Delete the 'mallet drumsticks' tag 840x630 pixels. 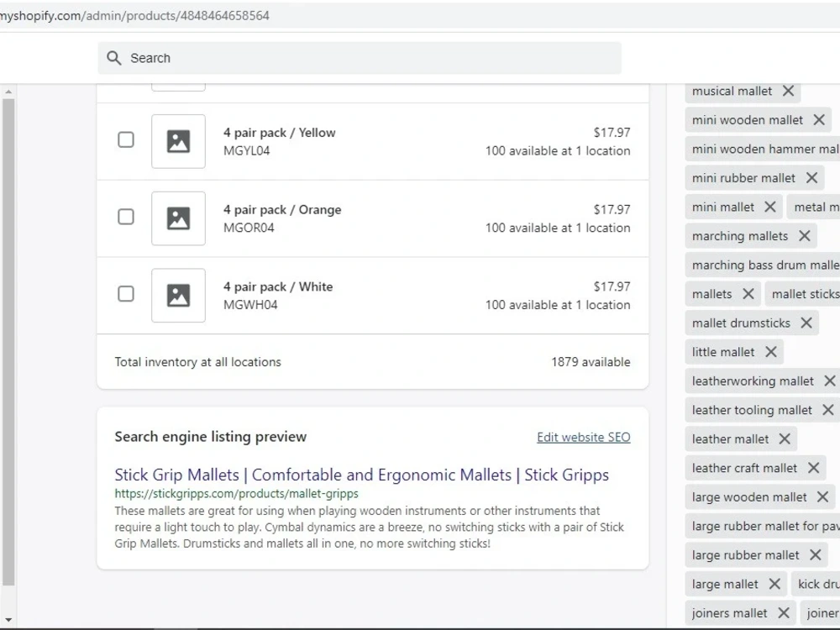(x=806, y=323)
